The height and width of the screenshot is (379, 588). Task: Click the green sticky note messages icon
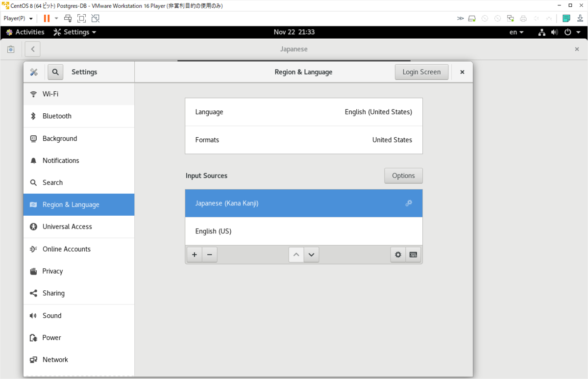coord(566,19)
